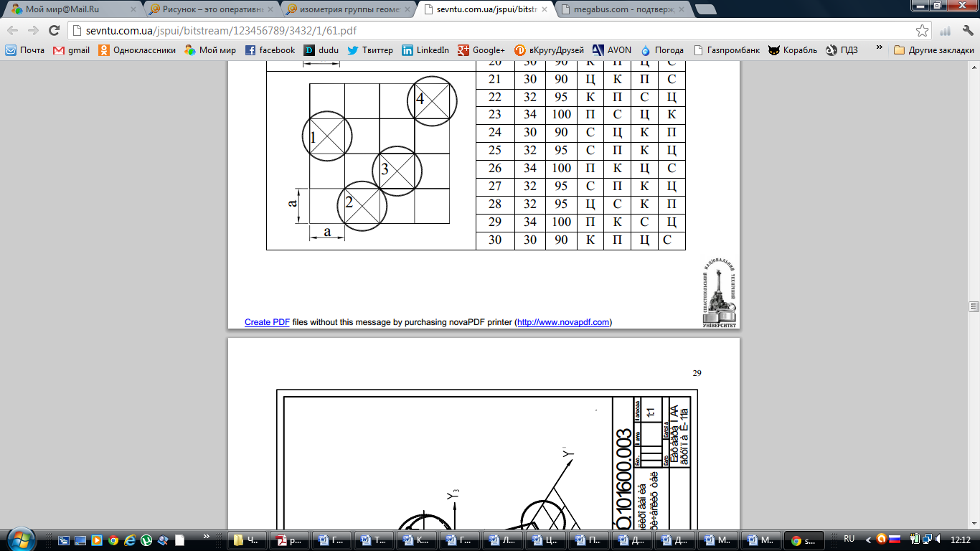Open the Погода bookmark
This screenshot has height=551, width=980.
click(x=662, y=50)
